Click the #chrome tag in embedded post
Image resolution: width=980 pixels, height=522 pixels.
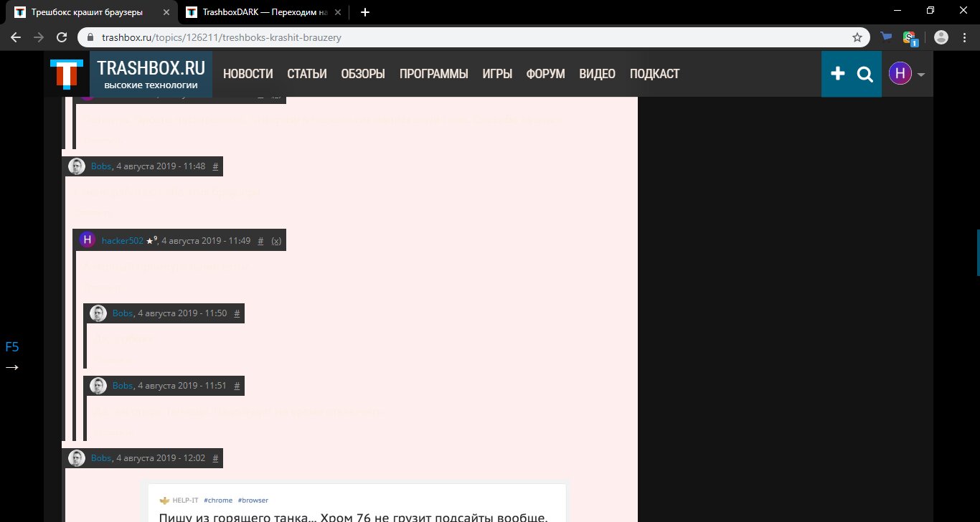(x=218, y=500)
